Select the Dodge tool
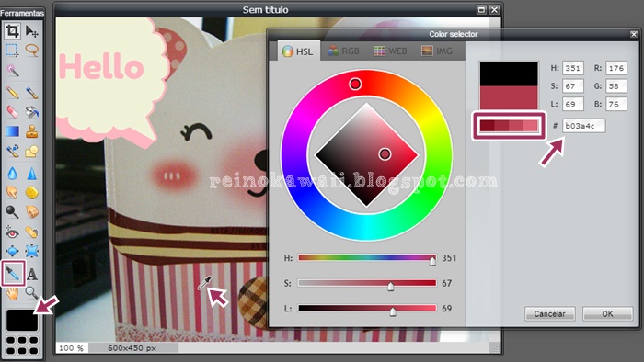This screenshot has width=644, height=362. click(12, 211)
